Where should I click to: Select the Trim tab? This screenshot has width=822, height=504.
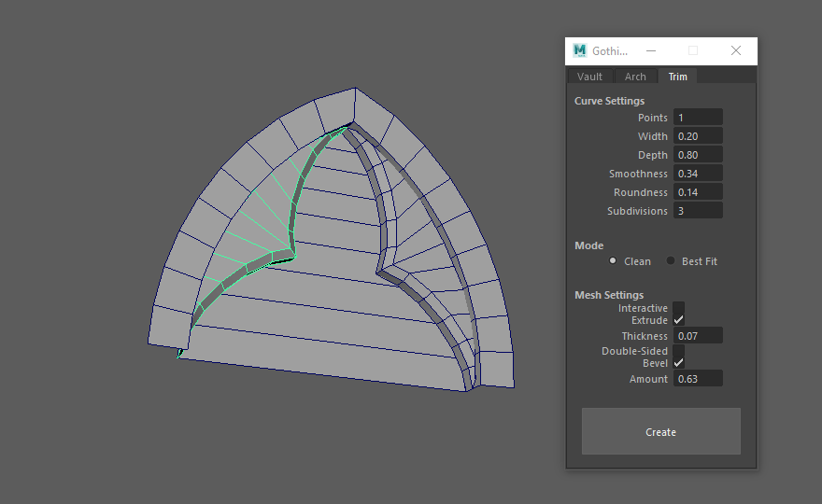[677, 77]
